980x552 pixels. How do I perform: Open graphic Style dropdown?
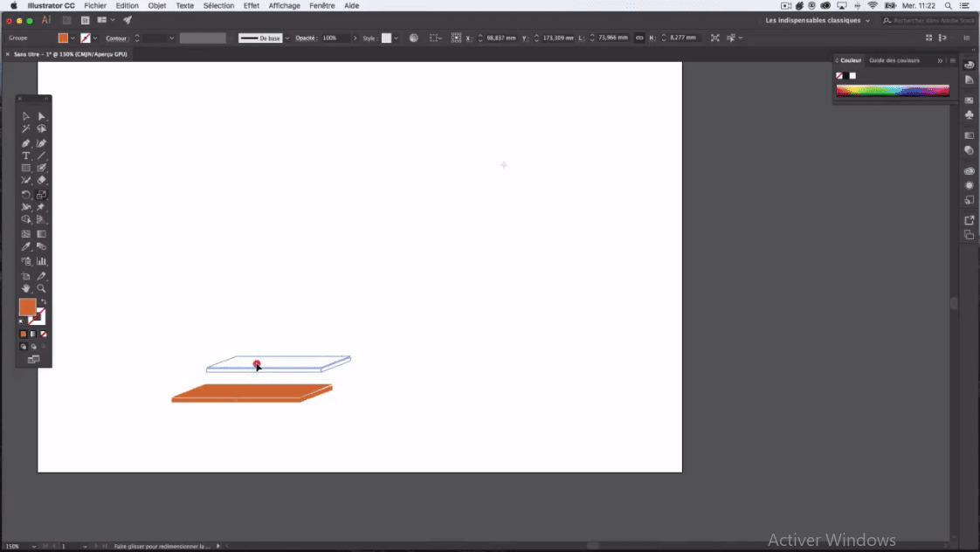(396, 38)
